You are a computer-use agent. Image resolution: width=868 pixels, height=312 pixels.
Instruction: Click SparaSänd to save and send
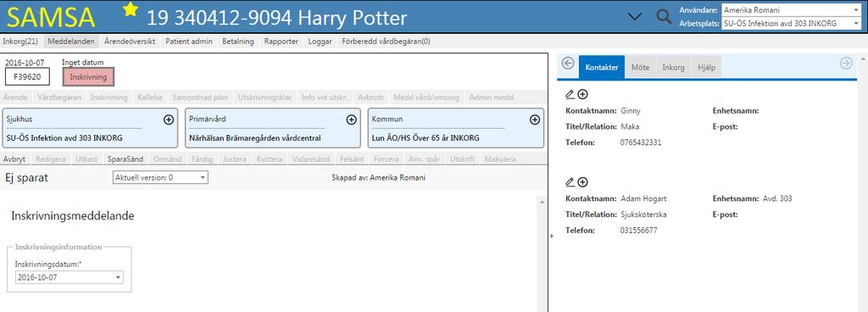click(125, 159)
